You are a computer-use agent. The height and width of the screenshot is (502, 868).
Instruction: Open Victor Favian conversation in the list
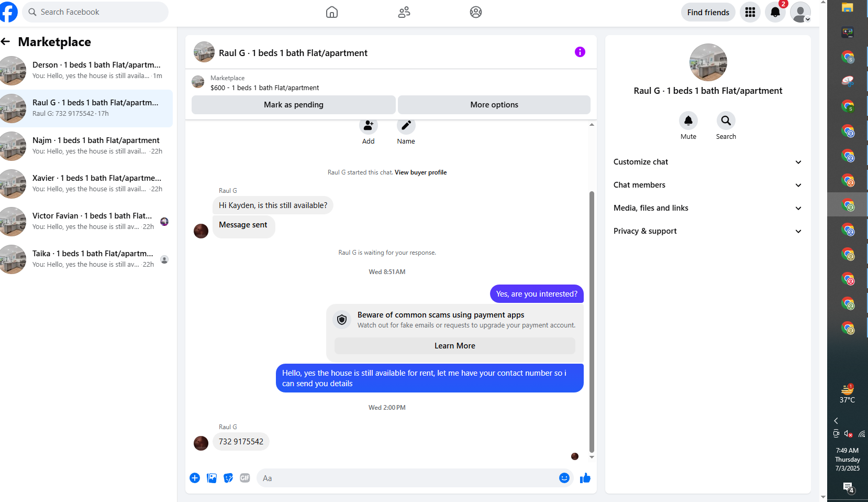click(86, 221)
